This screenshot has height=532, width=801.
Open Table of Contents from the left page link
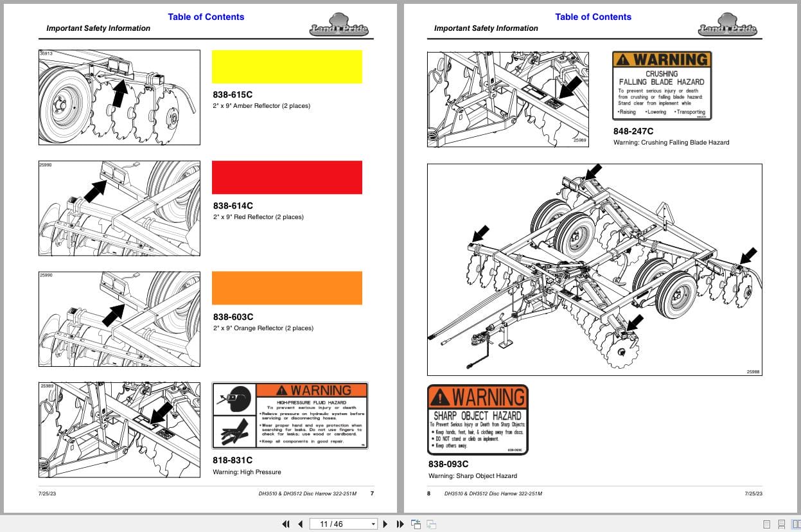[x=206, y=17]
